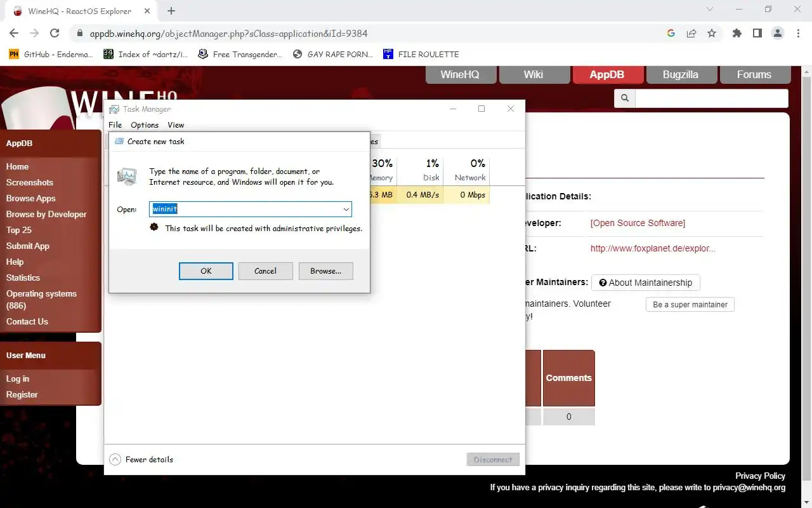
Task: Go to Home in AppDB sidebar
Action: coord(17,166)
